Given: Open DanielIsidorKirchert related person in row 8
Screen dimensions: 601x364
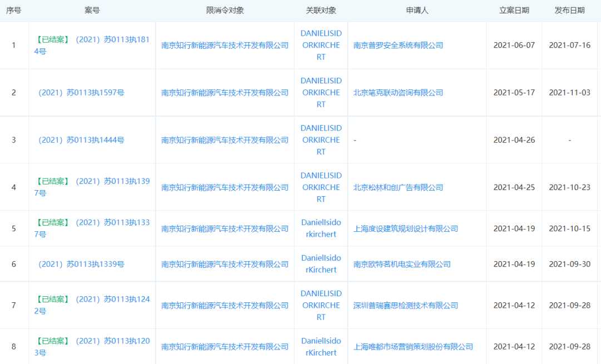Looking at the screenshot, I should coord(321,347).
